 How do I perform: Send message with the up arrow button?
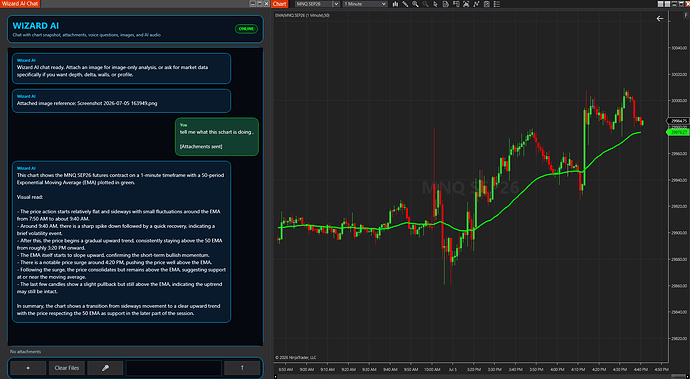coord(242,368)
